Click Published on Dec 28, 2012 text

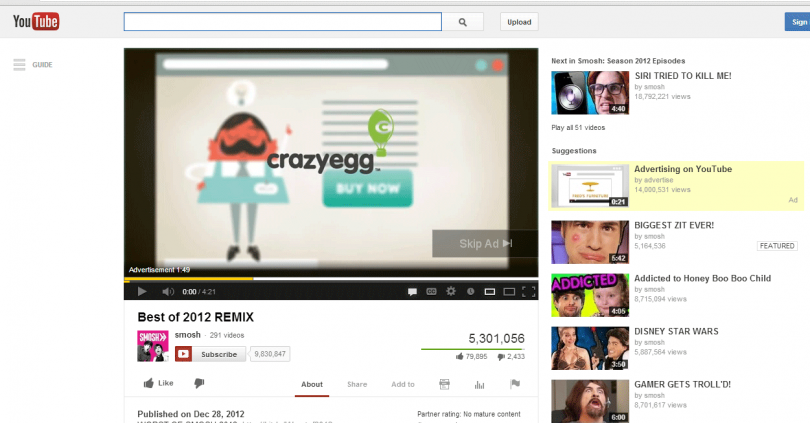191,414
